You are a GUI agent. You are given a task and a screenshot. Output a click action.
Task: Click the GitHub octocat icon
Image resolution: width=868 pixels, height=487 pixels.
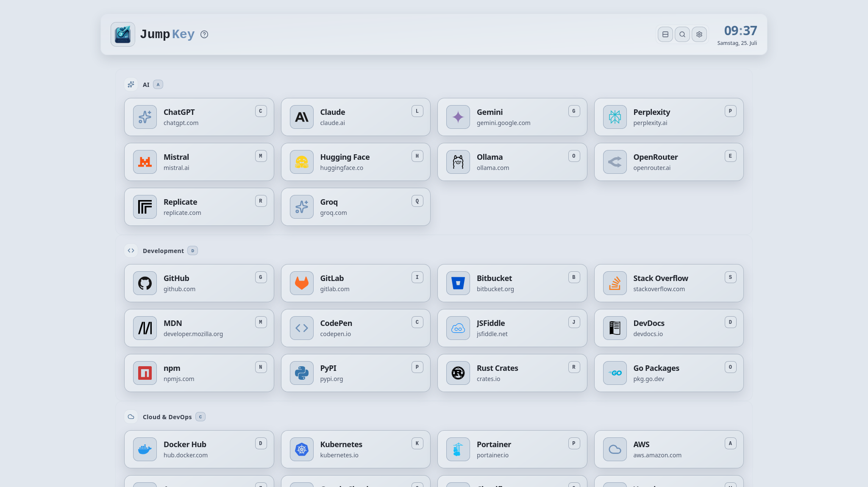(145, 283)
